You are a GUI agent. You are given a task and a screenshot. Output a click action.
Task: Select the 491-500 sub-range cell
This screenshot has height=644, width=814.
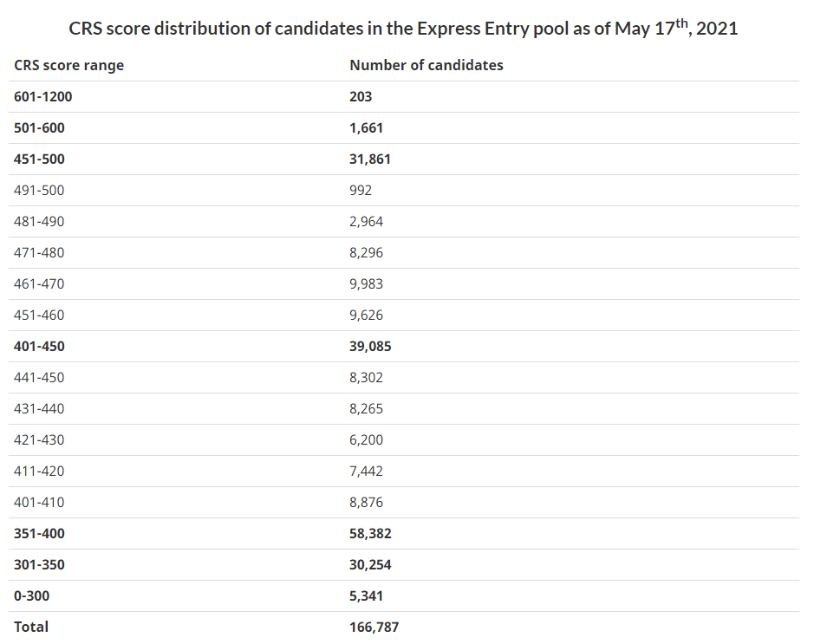tap(39, 190)
